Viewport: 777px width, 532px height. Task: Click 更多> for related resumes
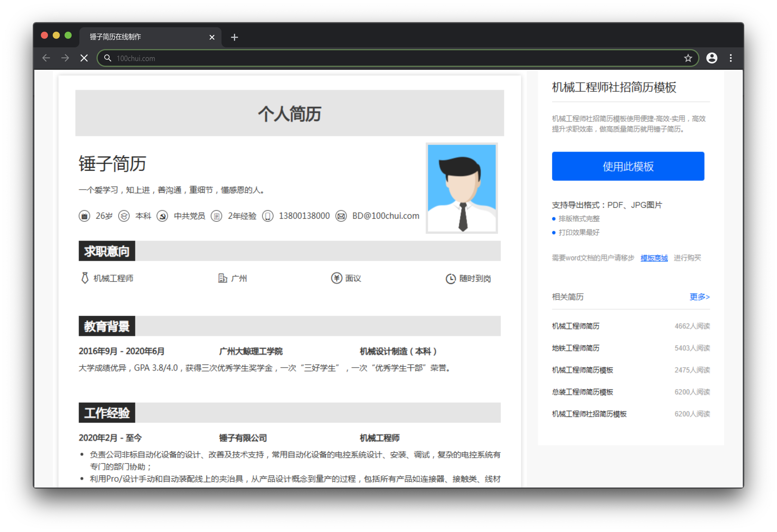click(699, 297)
